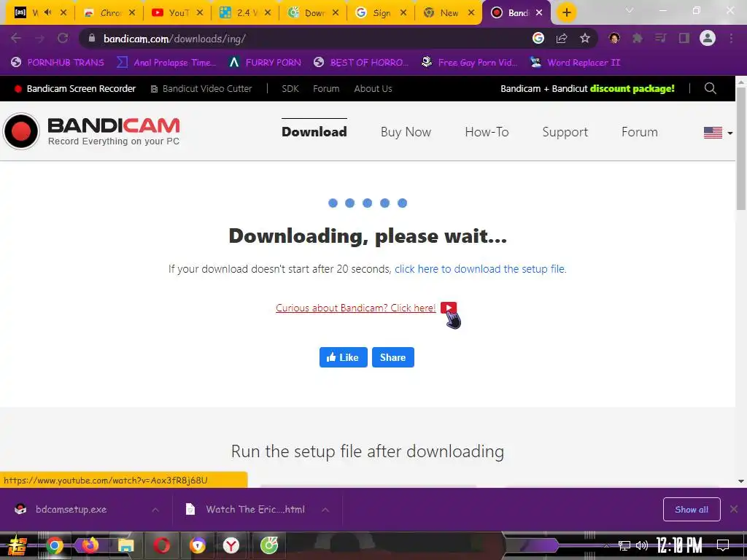747x560 pixels.
Task: Toggle the browser side panel icon
Action: click(684, 38)
